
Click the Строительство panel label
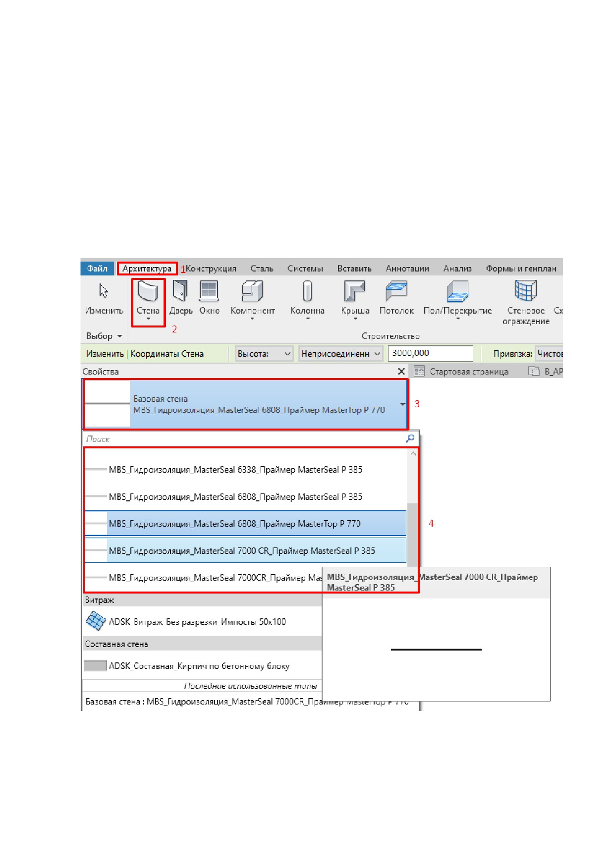391,336
